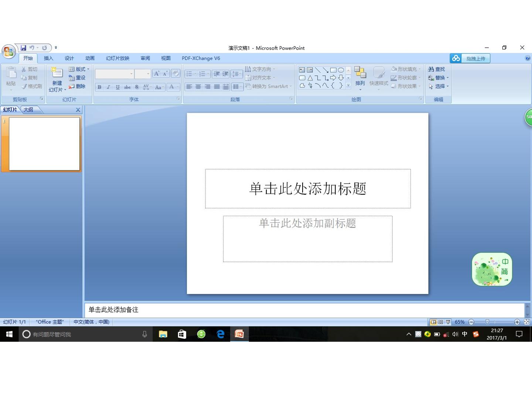This screenshot has width=532, height=399.
Task: Click the 拖拽上传 upload button
Action: pos(470,58)
